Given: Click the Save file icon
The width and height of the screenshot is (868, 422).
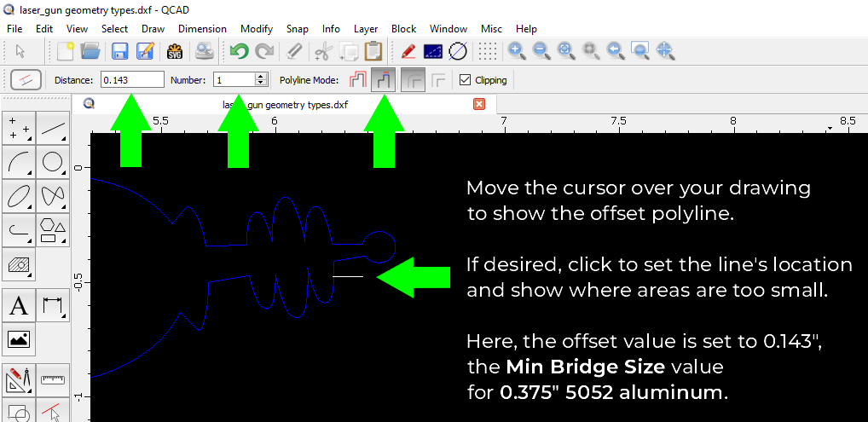Looking at the screenshot, I should (x=119, y=51).
